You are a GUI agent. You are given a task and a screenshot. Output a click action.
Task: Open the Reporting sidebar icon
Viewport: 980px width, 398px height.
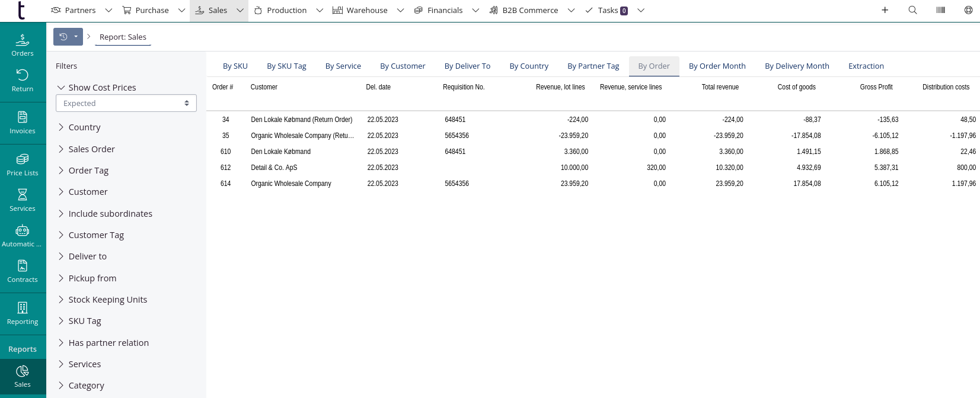[x=23, y=313]
